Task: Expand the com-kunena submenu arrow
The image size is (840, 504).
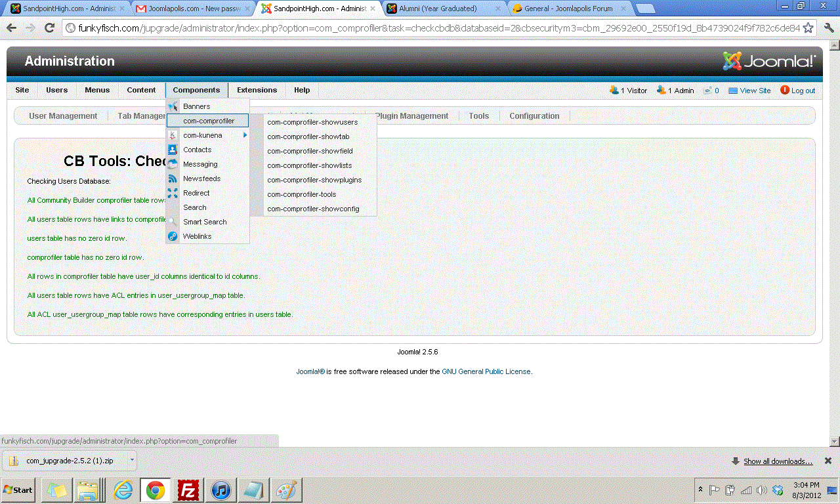Action: [245, 135]
